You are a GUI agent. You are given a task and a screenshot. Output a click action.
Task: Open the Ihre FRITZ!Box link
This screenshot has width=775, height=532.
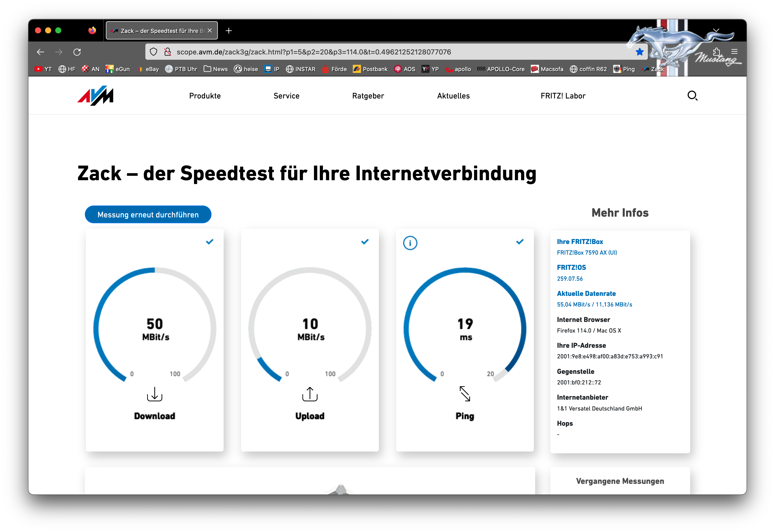pos(580,241)
